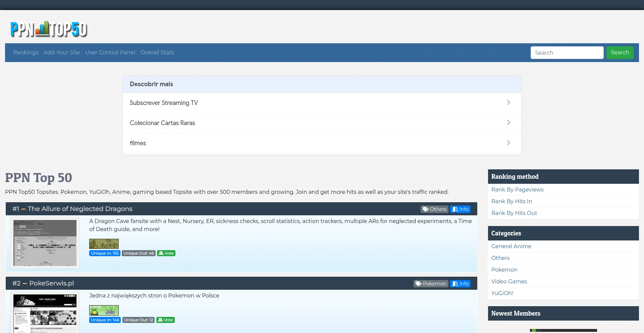Image resolution: width=644 pixels, height=333 pixels.
Task: Open Subscrever Streaming TV suggestion
Action: [322, 103]
